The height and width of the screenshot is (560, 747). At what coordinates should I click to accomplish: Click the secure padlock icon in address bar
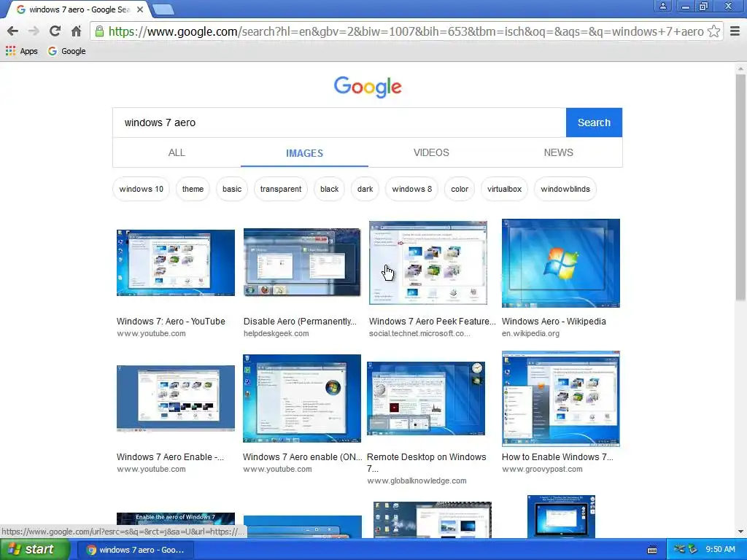pos(99,31)
